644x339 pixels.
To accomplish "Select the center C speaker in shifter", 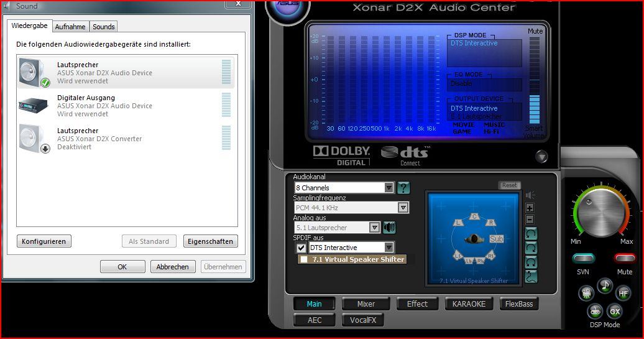I will click(x=474, y=216).
